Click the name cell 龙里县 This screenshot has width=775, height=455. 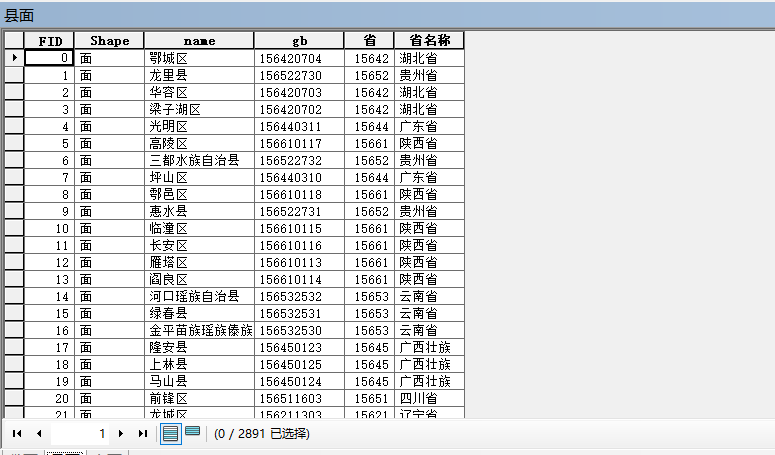pos(199,75)
